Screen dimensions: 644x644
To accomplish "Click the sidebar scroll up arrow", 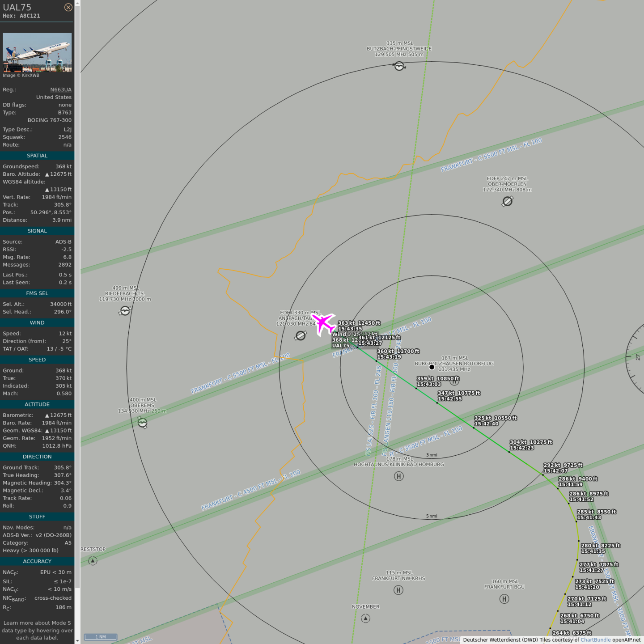I will point(77,3).
